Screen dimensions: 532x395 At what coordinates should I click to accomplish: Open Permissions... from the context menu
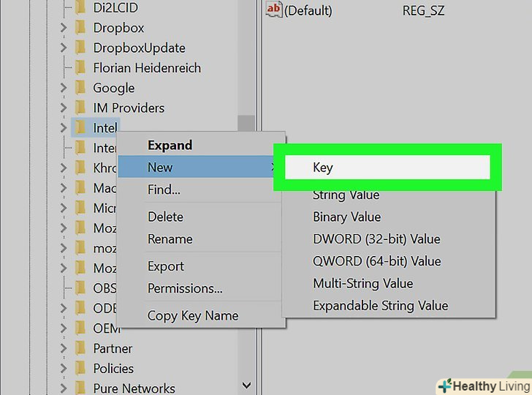(x=185, y=288)
